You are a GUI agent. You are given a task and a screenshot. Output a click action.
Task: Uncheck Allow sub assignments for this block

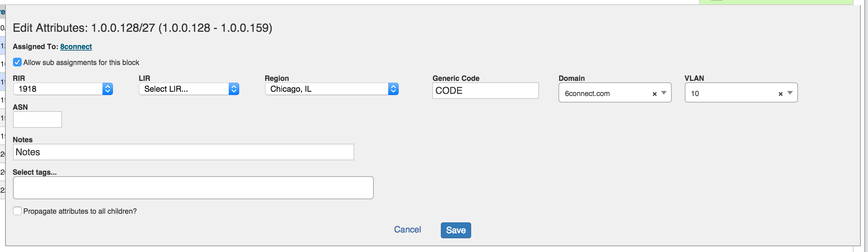tap(17, 62)
